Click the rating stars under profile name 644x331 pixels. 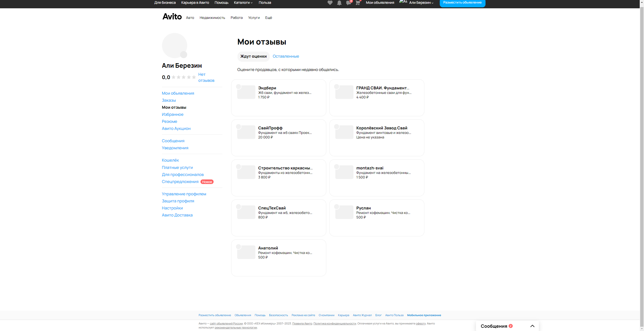coord(184,77)
